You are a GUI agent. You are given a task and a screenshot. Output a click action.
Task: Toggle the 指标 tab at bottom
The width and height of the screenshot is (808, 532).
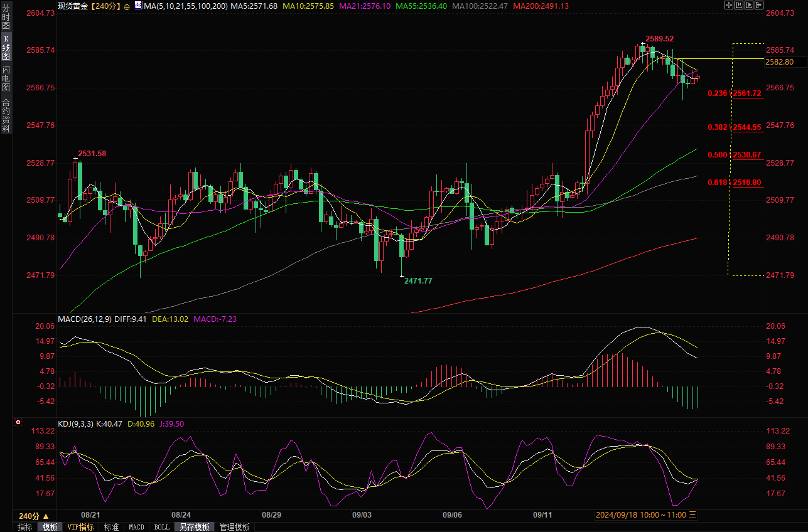24,527
